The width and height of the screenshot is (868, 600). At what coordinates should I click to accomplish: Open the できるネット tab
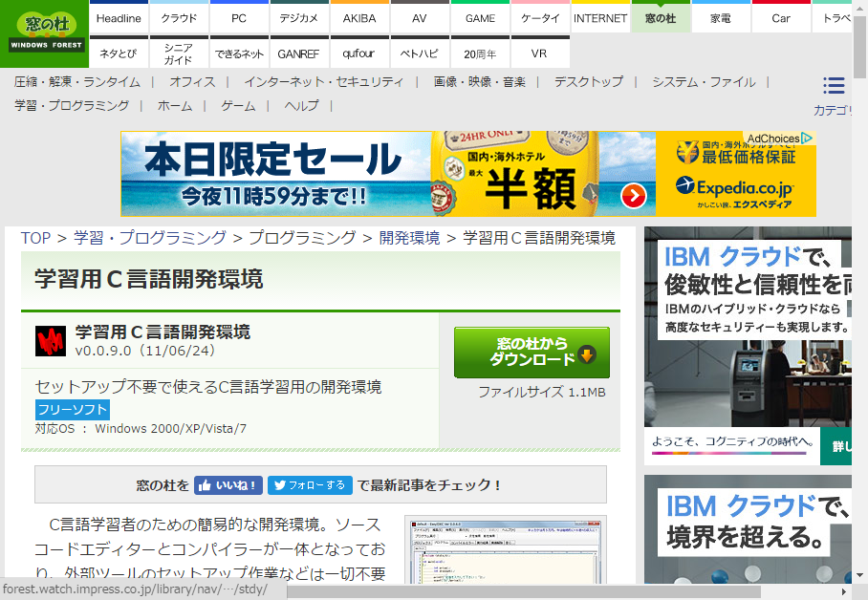(x=239, y=54)
